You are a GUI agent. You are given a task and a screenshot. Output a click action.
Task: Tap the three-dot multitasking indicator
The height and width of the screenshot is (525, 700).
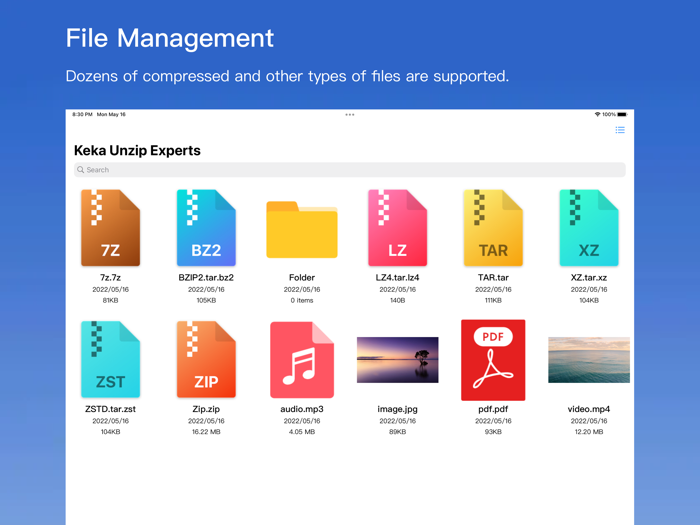(x=350, y=114)
